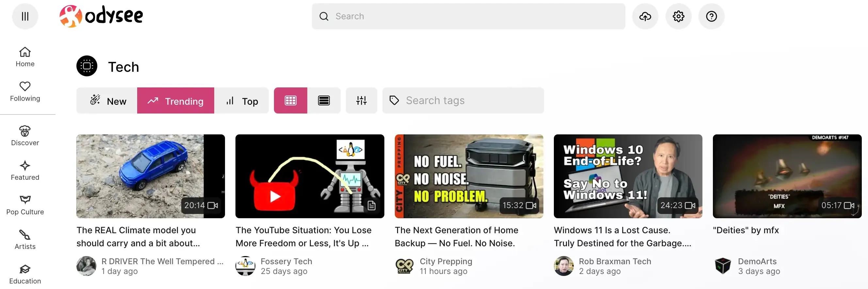This screenshot has width=868, height=289.
Task: Click Fossery Tech penguin avatar
Action: pos(245,266)
